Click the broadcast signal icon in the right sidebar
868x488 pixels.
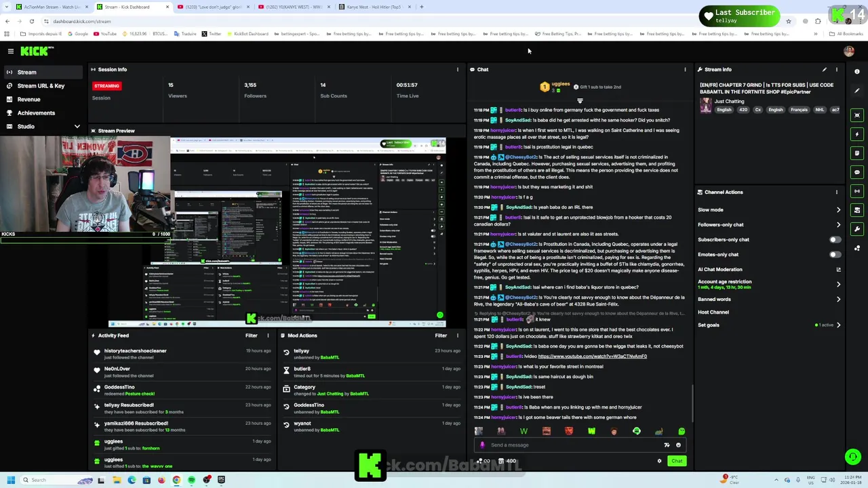[857, 191]
